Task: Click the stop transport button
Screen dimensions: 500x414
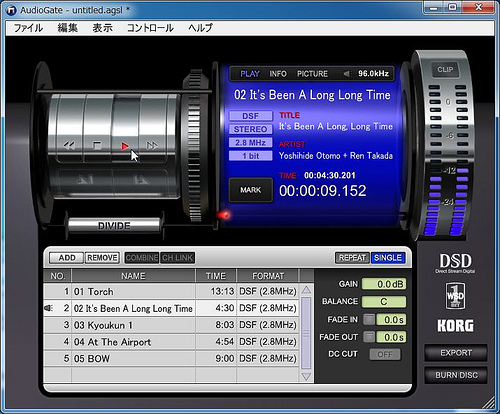Action: (x=97, y=146)
